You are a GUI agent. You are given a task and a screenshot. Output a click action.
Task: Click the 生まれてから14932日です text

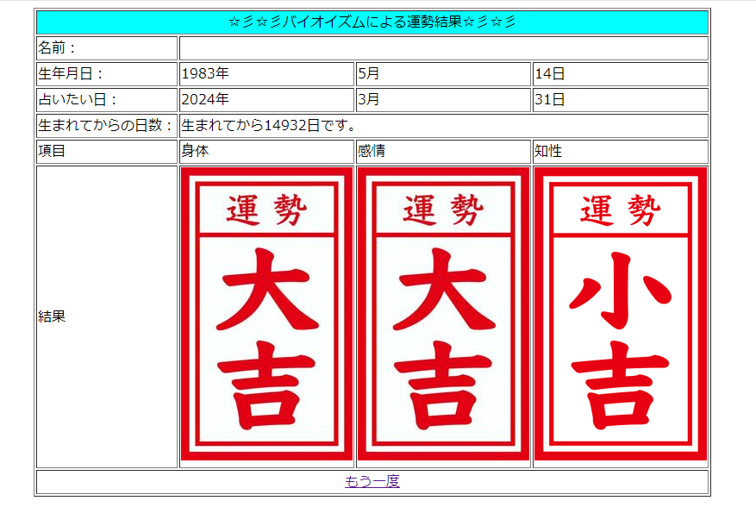tap(269, 126)
